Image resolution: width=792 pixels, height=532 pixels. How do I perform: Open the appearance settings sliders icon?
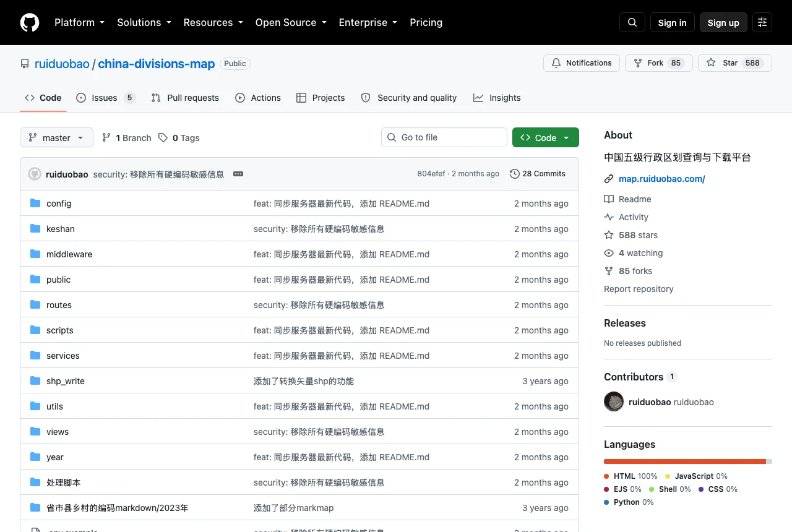pyautogui.click(x=762, y=22)
